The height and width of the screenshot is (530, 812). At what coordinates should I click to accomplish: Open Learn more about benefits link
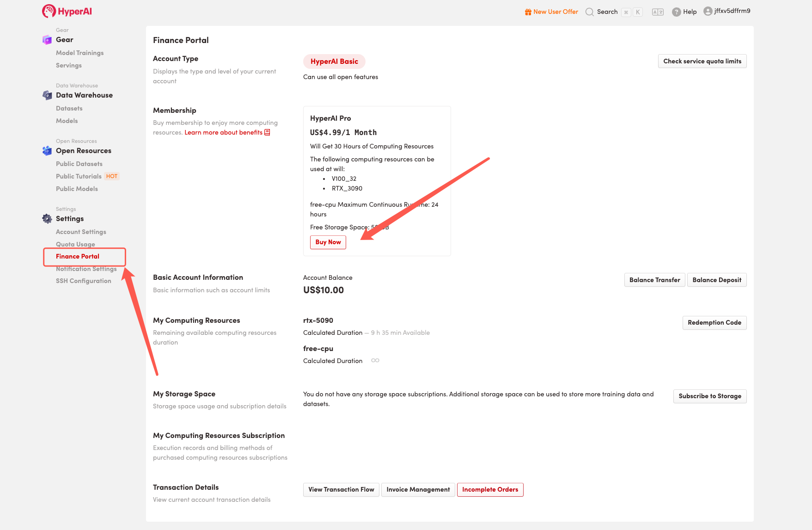click(x=227, y=133)
